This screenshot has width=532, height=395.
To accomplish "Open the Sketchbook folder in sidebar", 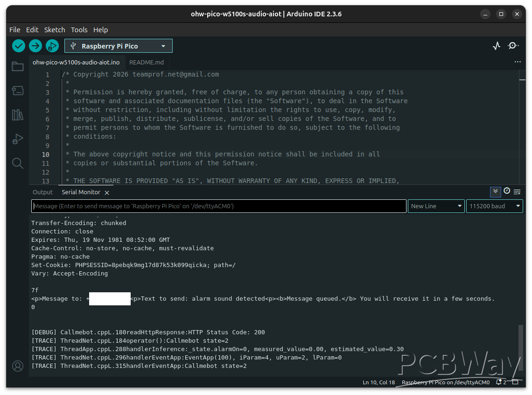I will point(18,66).
